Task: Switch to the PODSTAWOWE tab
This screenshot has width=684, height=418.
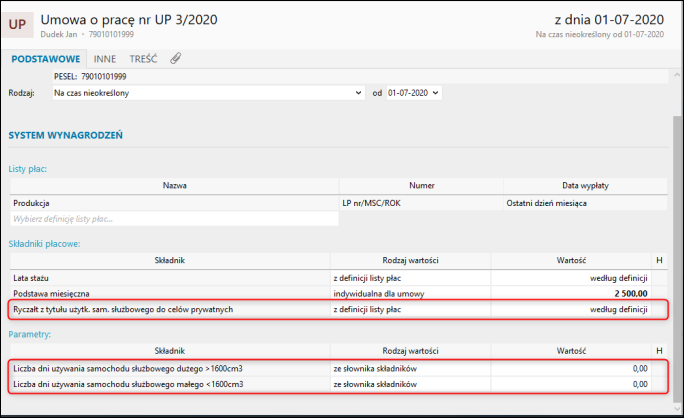Action: point(46,59)
